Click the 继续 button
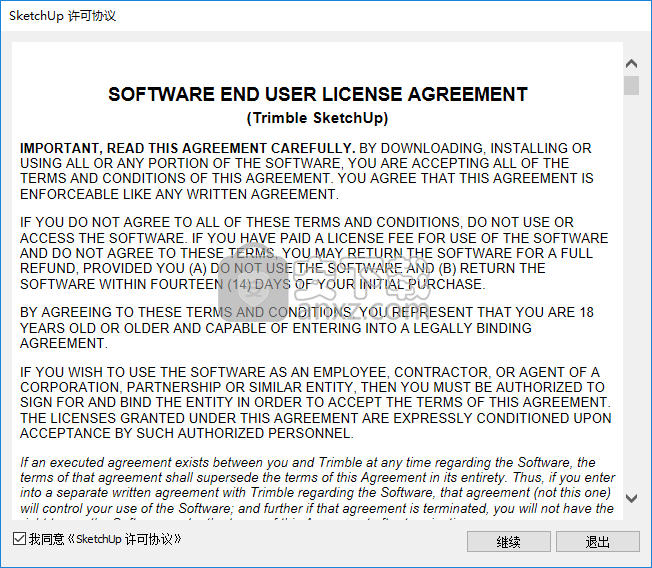652x568 pixels. 509,541
